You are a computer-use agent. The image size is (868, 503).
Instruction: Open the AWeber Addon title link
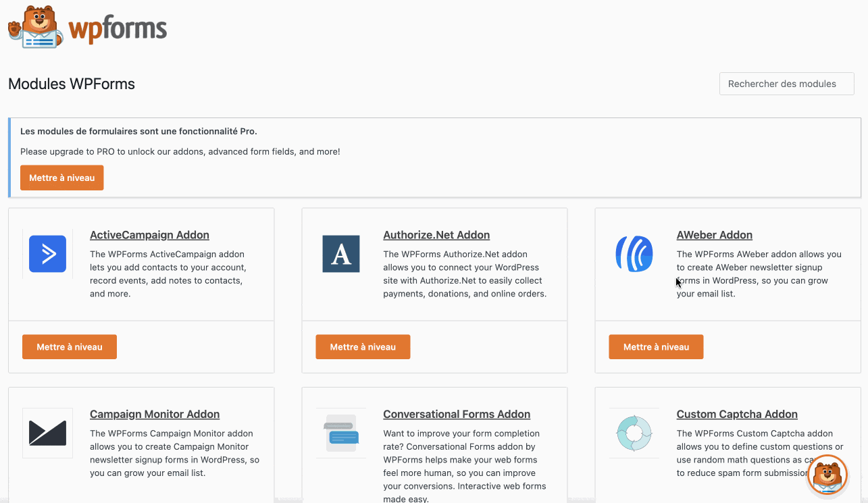coord(715,235)
